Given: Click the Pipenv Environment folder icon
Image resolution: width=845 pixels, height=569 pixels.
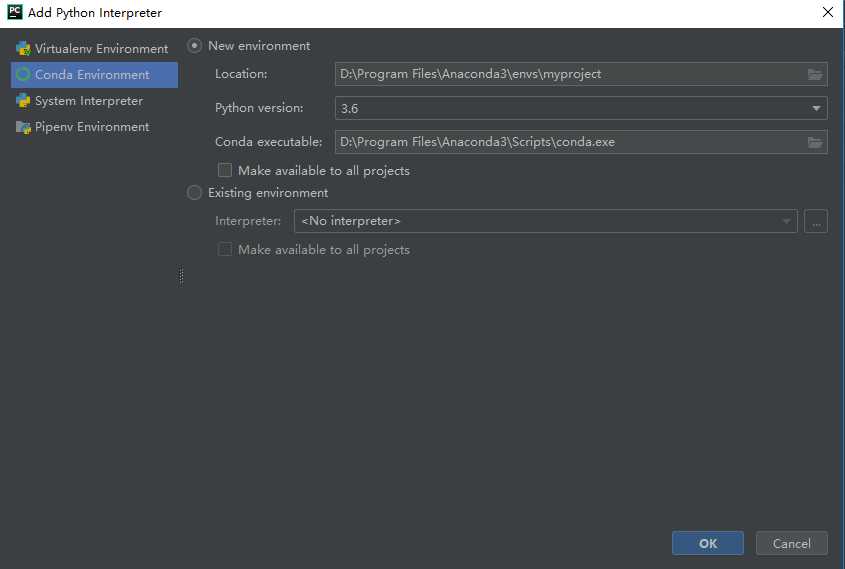Looking at the screenshot, I should coord(23,127).
